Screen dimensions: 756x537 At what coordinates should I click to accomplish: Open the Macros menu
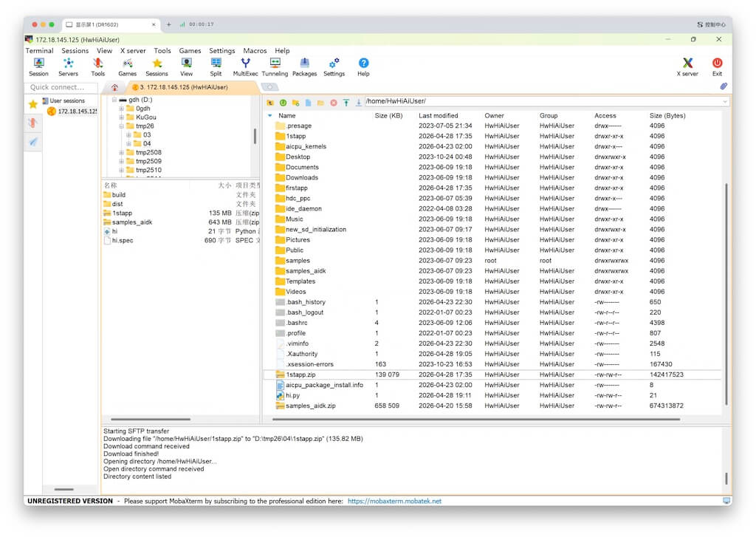point(255,51)
